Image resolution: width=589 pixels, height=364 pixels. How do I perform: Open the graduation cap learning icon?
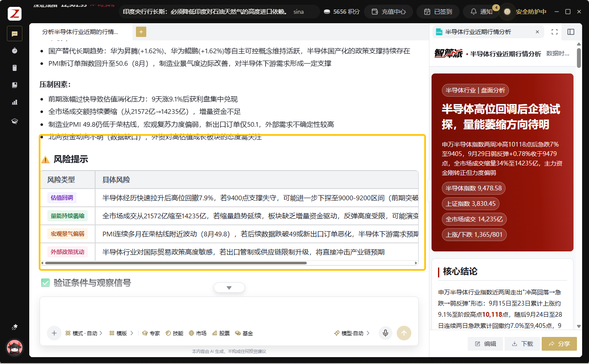(x=15, y=121)
